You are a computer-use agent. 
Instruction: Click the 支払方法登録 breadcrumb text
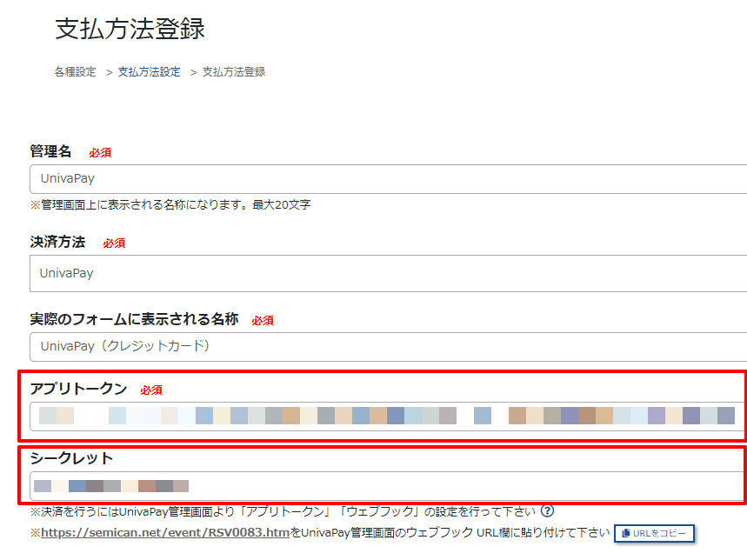[234, 72]
